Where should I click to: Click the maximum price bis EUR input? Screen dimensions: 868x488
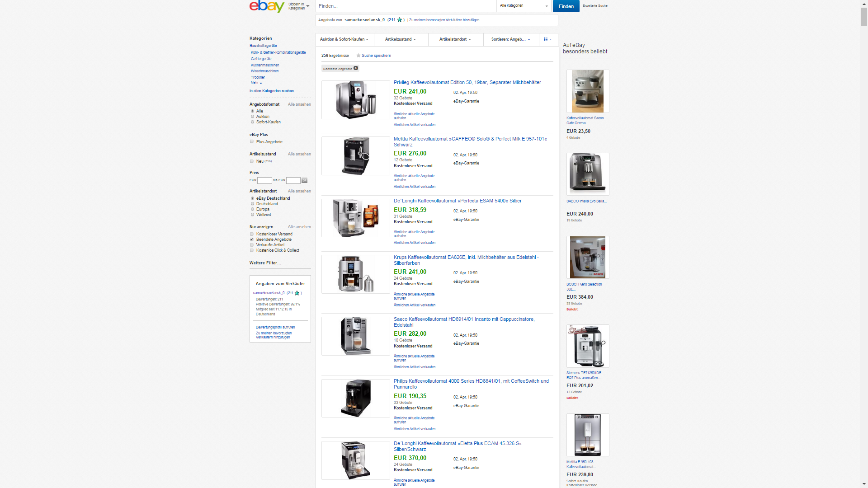click(x=293, y=180)
